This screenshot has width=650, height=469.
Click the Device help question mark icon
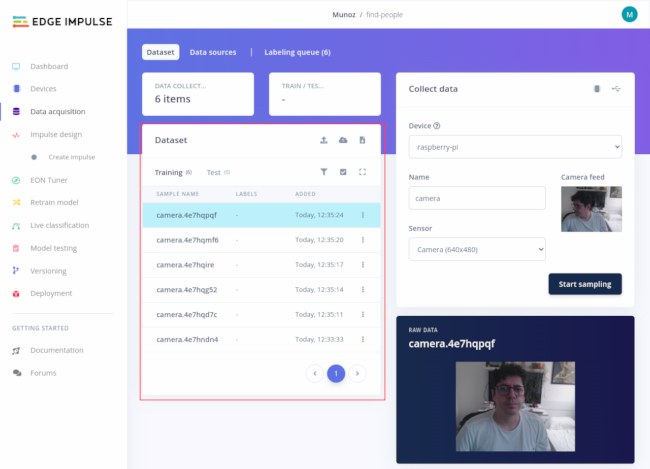(437, 126)
